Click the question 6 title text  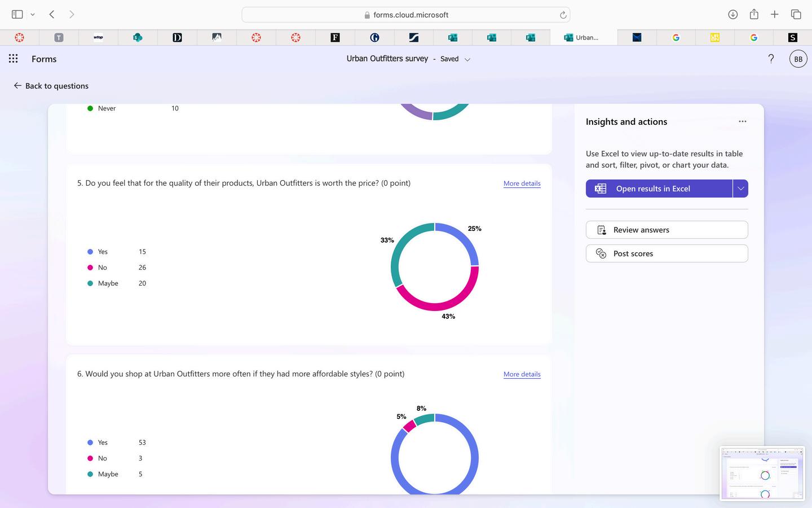(x=241, y=374)
